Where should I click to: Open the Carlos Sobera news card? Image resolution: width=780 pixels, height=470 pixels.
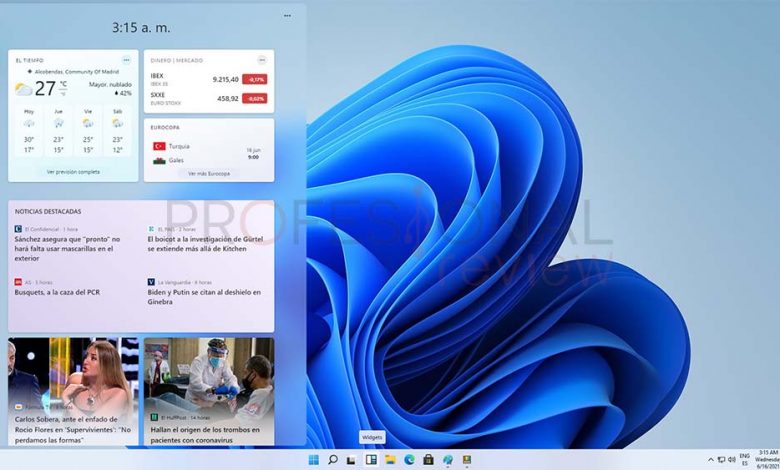pyautogui.click(x=73, y=391)
